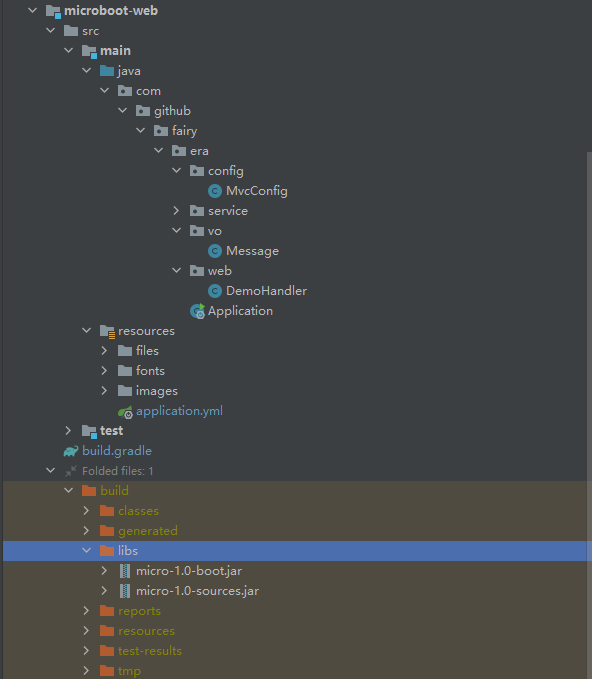592x679 pixels.
Task: Click the micro-1.0-sources.jar archive icon
Action: click(x=125, y=591)
